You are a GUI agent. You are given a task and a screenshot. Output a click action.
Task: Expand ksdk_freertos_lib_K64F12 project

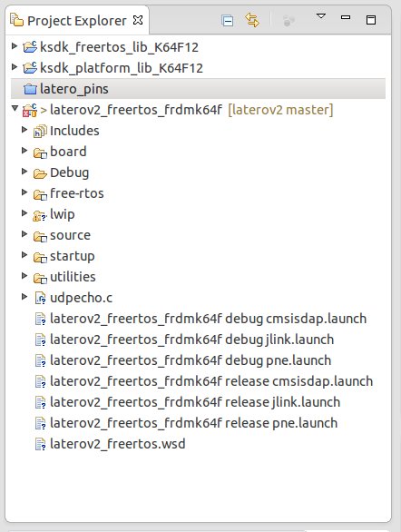(x=15, y=46)
